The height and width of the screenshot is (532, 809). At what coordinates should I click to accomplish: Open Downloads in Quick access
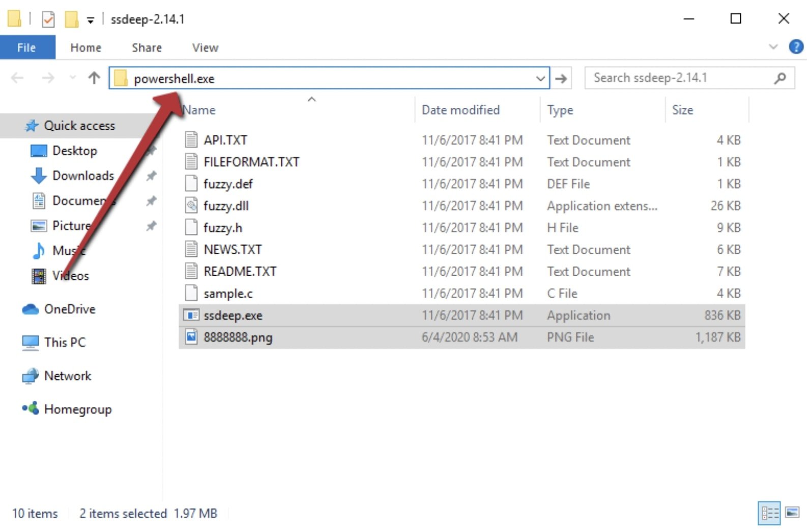tap(83, 175)
